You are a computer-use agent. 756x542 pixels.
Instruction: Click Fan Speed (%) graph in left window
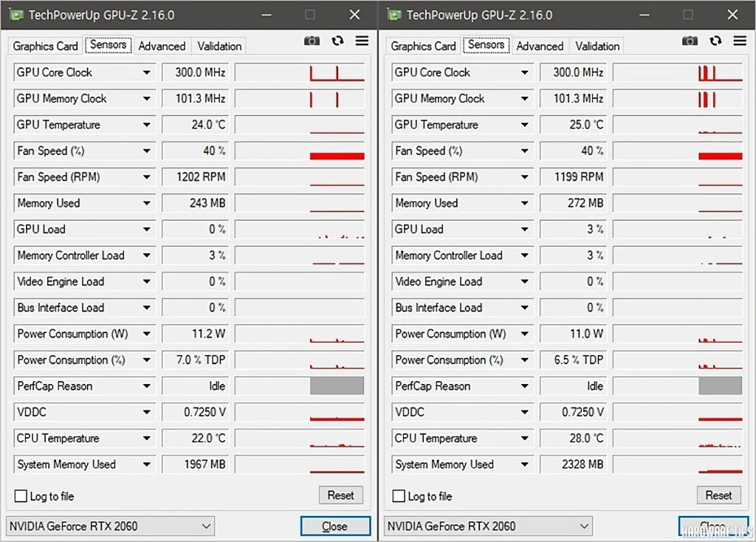pos(300,151)
